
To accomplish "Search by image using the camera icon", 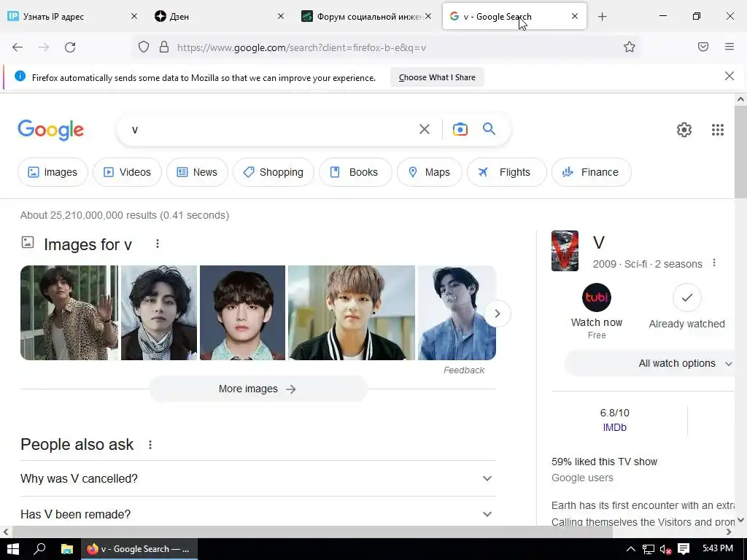I will point(460,129).
